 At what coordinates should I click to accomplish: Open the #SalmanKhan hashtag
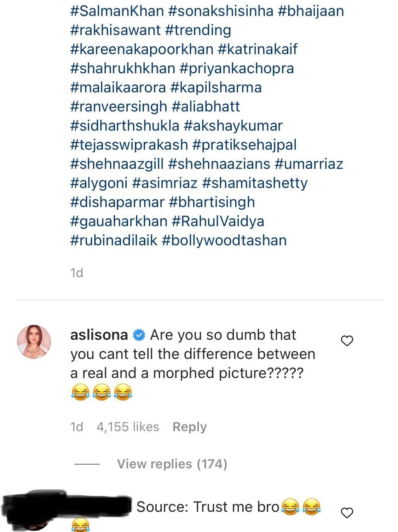click(117, 11)
